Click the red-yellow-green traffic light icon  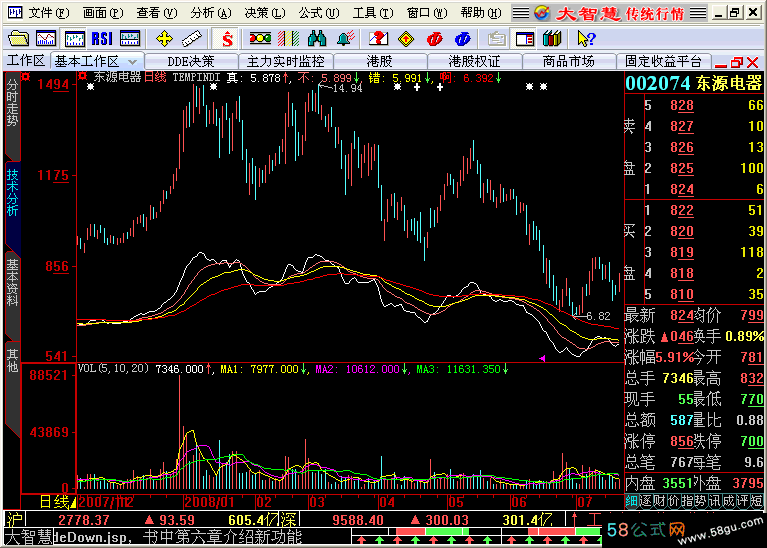pos(260,38)
